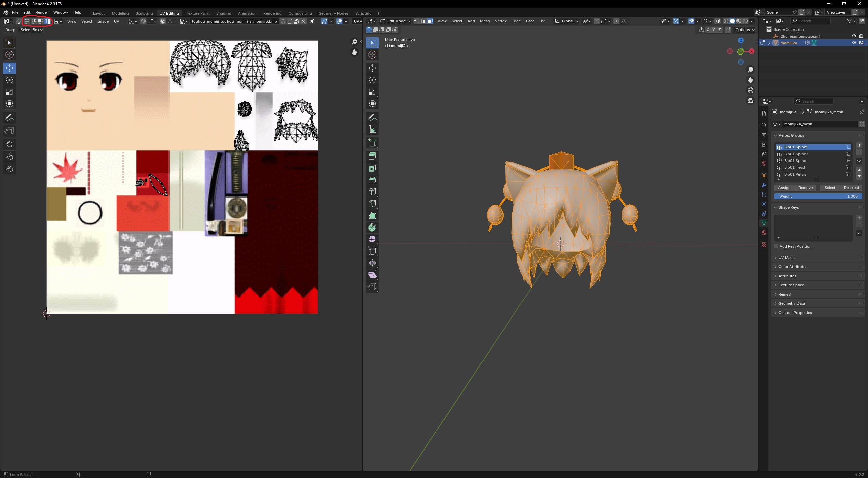Hide momiji2a object with eye icon
Viewport: 868px width, 478px height.
click(854, 43)
